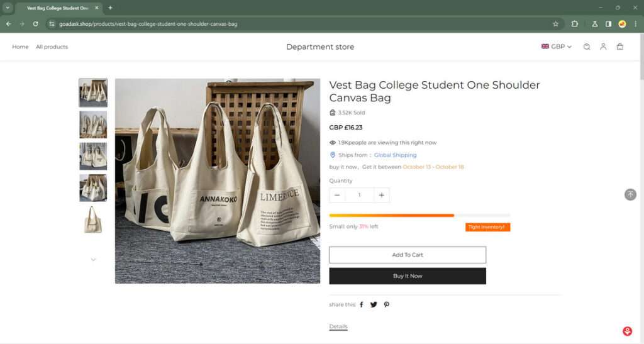This screenshot has height=344, width=644.
Task: Open the user account icon
Action: point(603,47)
